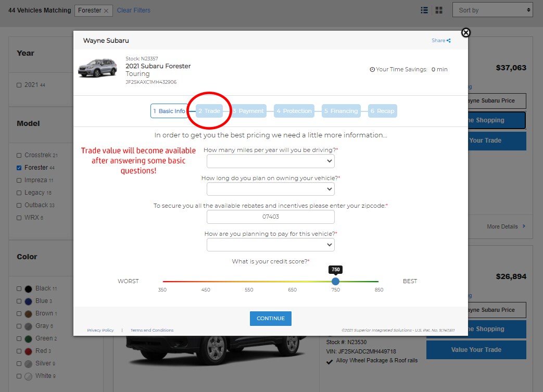Check the Gray color filter

click(19, 326)
